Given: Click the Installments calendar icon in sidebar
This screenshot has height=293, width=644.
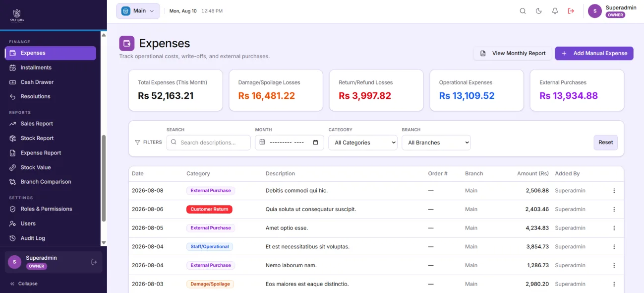Looking at the screenshot, I should pyautogui.click(x=12, y=68).
